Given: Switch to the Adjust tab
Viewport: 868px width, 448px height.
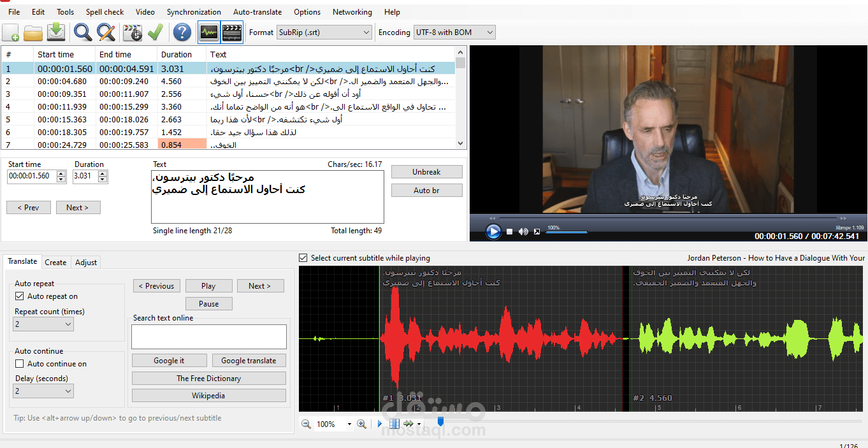Looking at the screenshot, I should tap(86, 263).
